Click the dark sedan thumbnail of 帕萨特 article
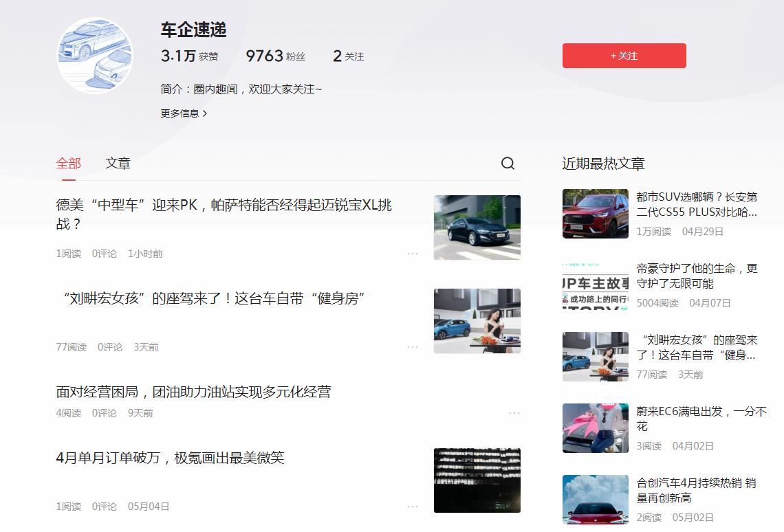The width and height of the screenshot is (784, 532). pos(477,228)
